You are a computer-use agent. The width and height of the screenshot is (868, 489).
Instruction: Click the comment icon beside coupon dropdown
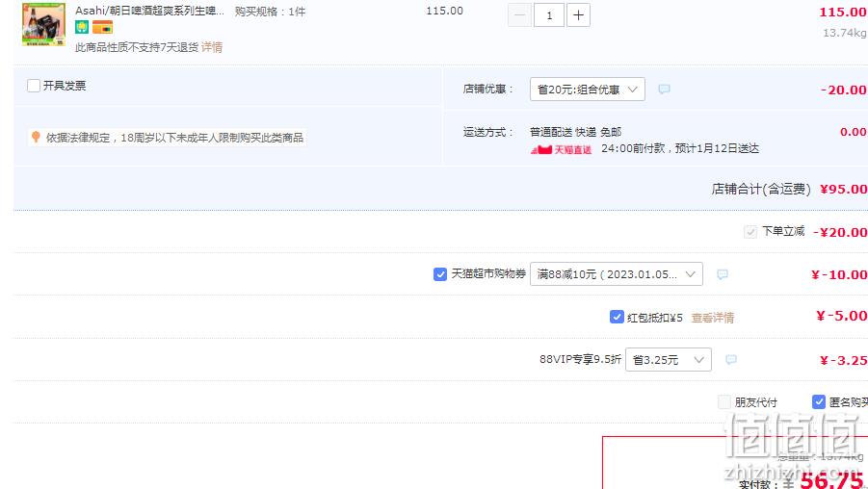click(x=722, y=274)
